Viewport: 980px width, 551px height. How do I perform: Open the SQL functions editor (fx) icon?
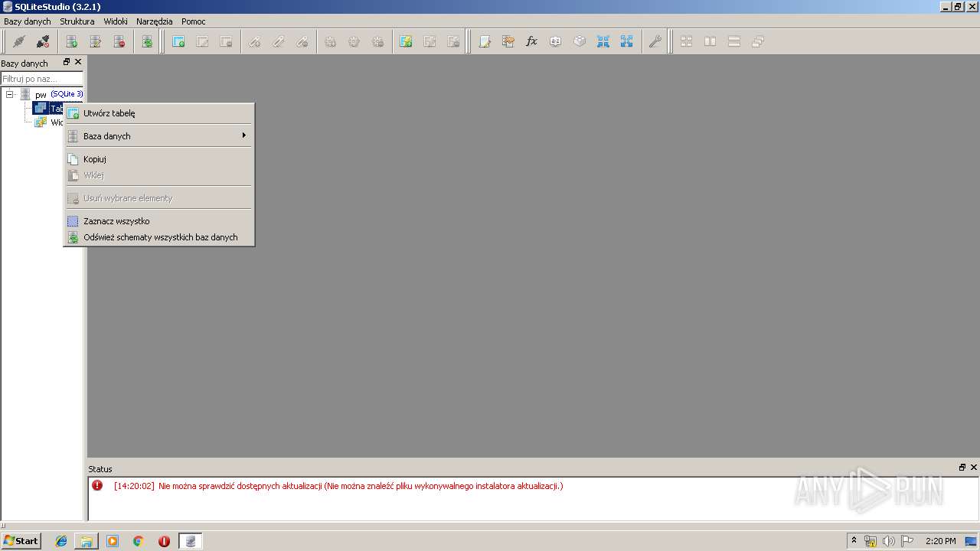tap(532, 42)
